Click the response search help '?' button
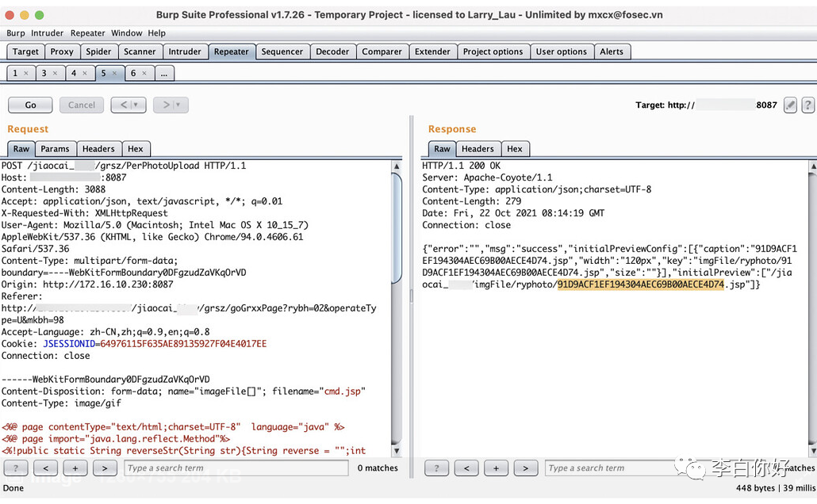 tap(436, 468)
